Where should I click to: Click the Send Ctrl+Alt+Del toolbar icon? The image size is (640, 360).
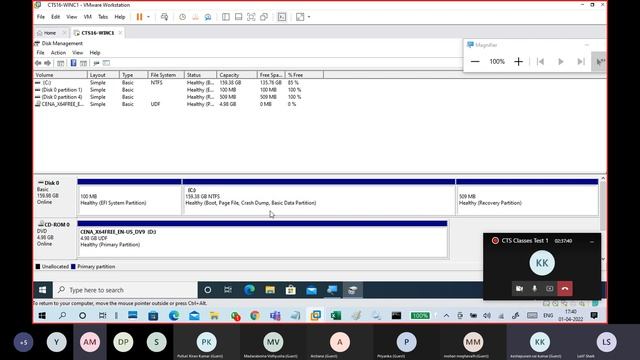pyautogui.click(x=164, y=17)
